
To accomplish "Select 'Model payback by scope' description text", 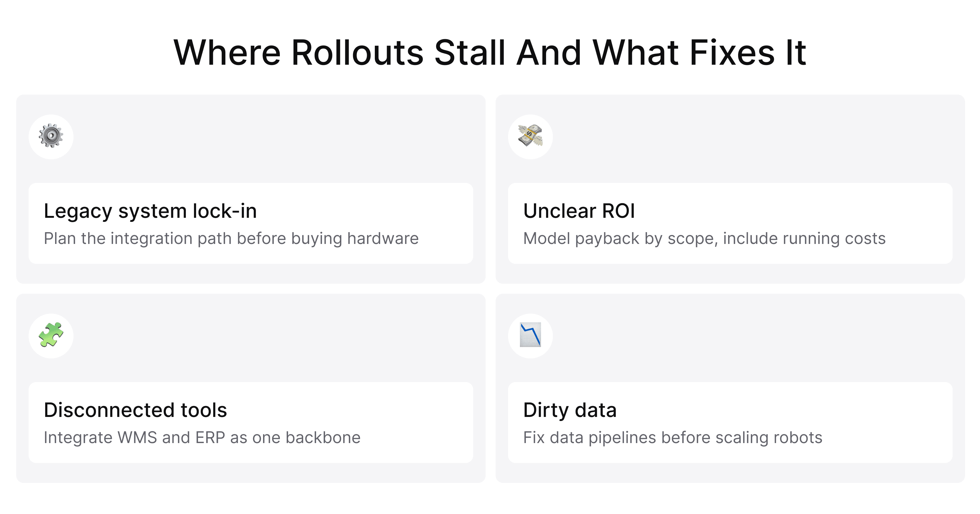I will 704,239.
